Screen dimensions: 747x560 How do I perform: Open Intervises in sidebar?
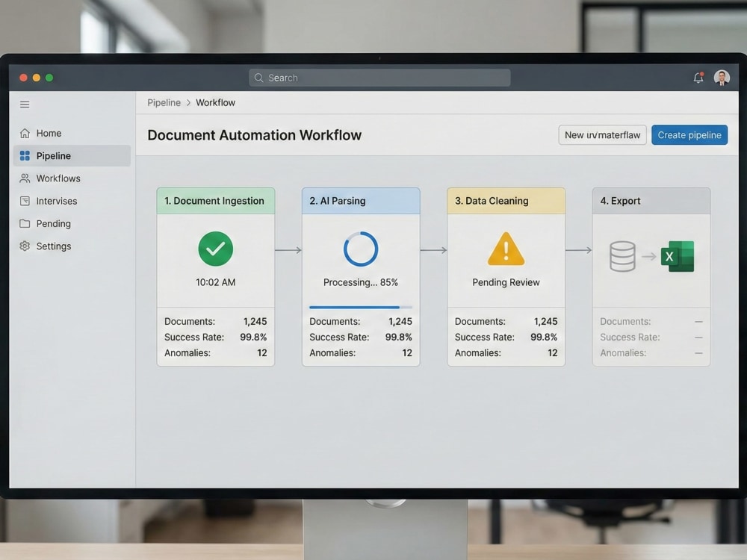[x=72, y=201]
